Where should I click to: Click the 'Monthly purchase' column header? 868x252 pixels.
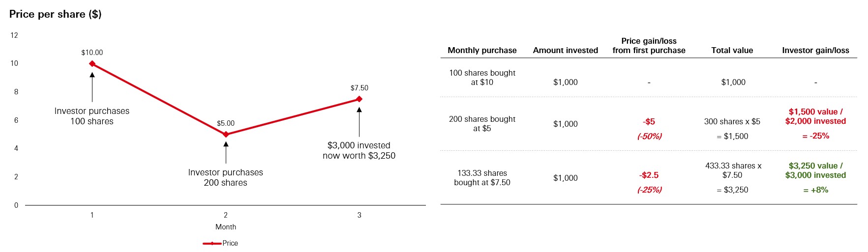482,50
